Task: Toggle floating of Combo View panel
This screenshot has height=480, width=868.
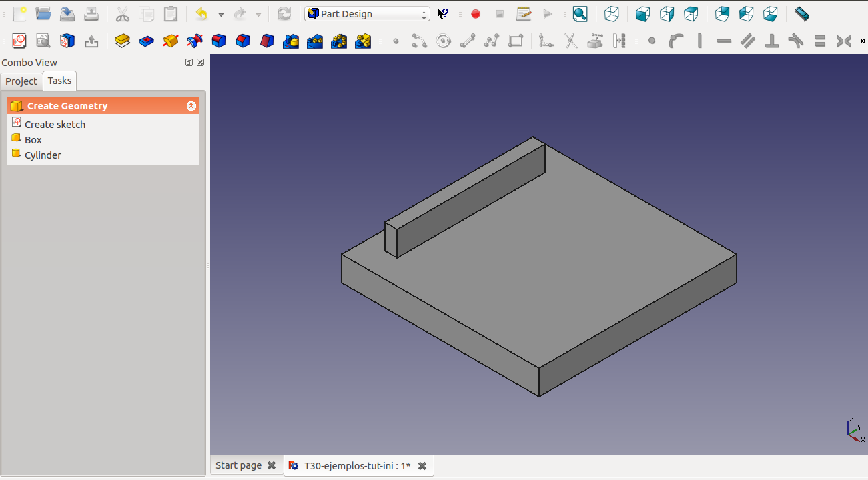Action: pos(189,63)
